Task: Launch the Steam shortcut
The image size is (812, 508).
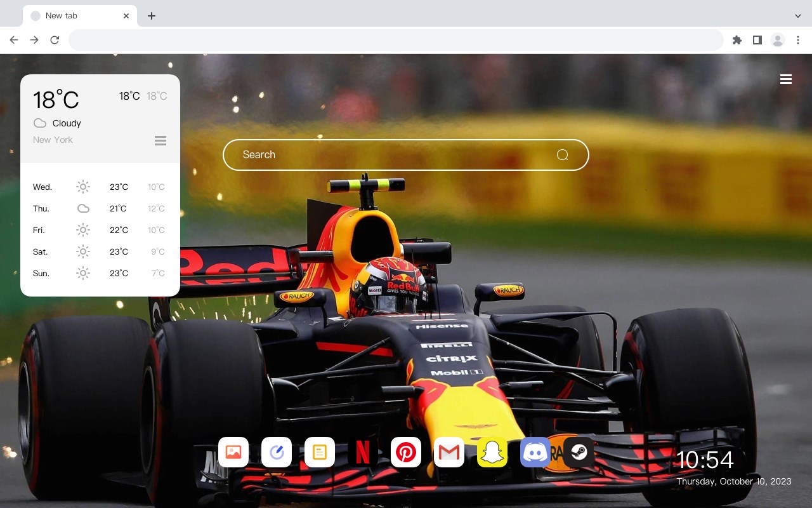Action: pyautogui.click(x=579, y=452)
